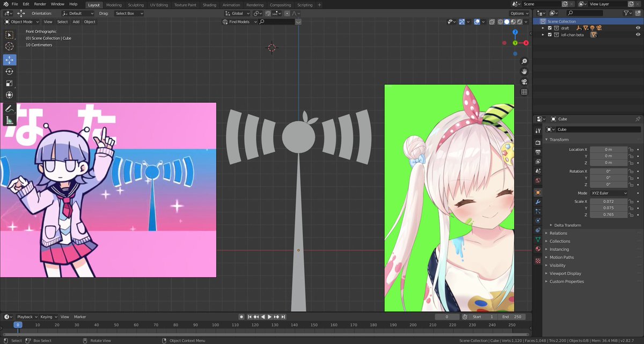Click the Blender logo in the menu bar
Image resolution: width=644 pixels, height=344 pixels.
click(x=5, y=4)
